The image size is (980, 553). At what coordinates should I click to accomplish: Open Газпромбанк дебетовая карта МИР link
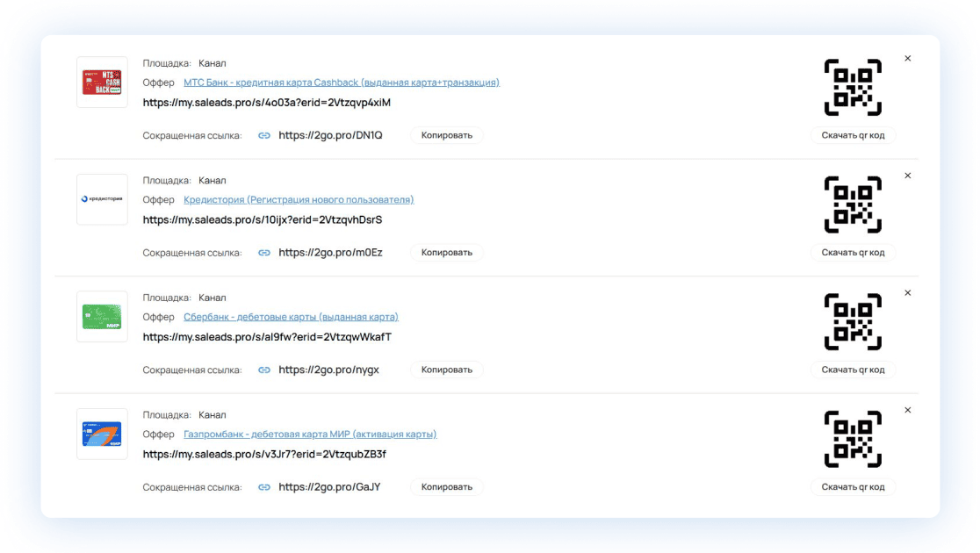(x=309, y=434)
